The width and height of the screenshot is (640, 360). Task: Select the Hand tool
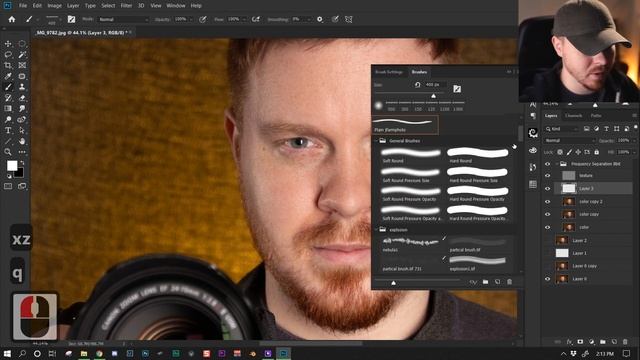[22, 141]
